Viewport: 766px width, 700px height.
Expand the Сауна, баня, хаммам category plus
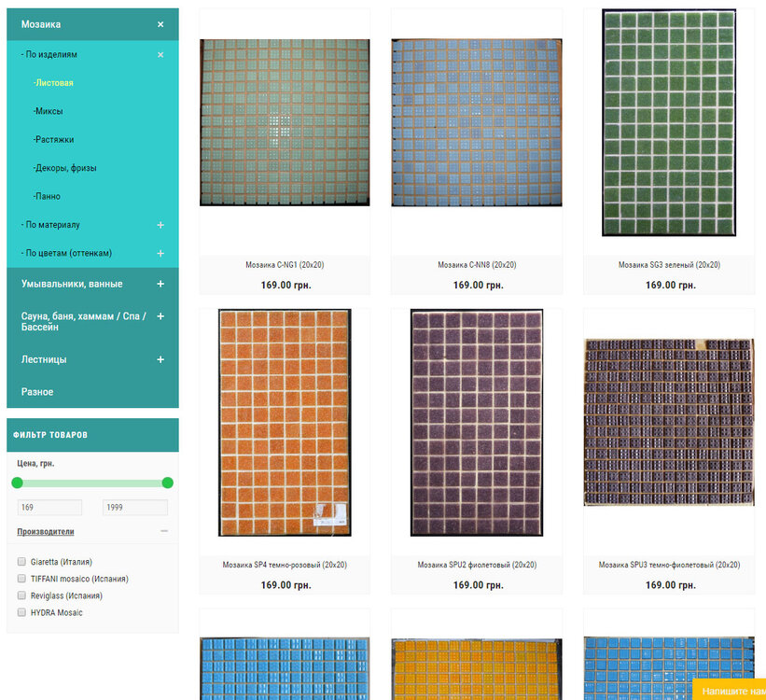pyautogui.click(x=160, y=316)
